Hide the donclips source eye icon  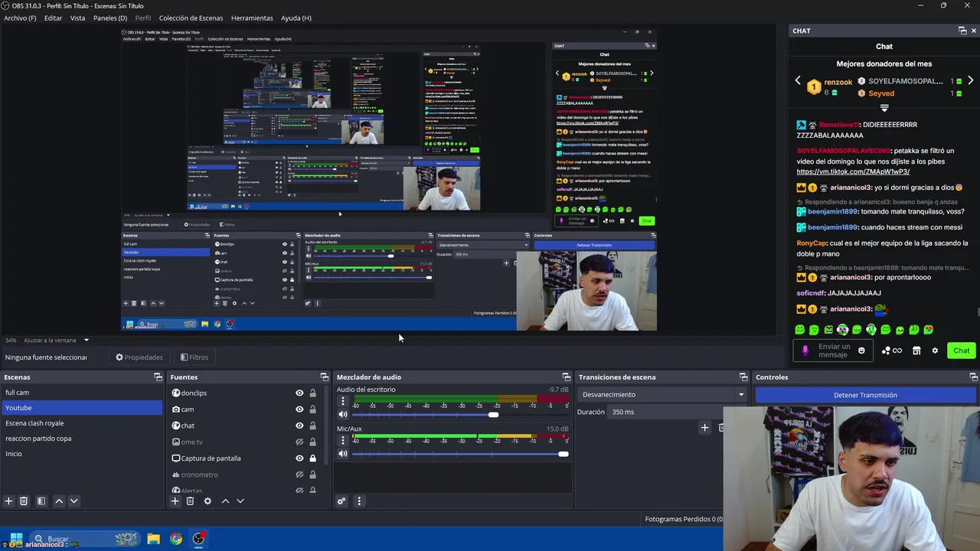point(299,393)
